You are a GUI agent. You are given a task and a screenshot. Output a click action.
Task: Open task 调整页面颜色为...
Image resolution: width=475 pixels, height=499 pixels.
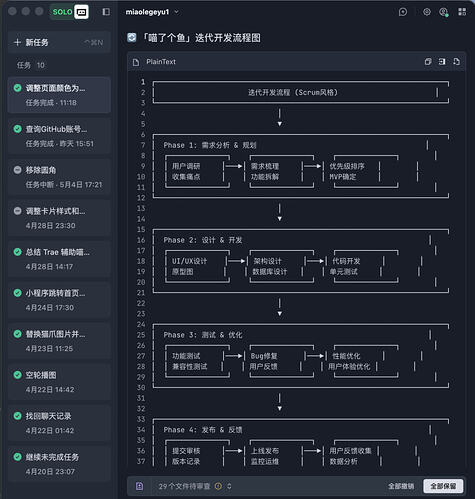(59, 95)
